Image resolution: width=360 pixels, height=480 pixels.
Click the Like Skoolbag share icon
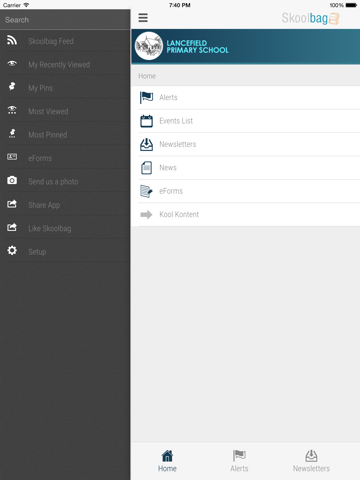pyautogui.click(x=12, y=227)
